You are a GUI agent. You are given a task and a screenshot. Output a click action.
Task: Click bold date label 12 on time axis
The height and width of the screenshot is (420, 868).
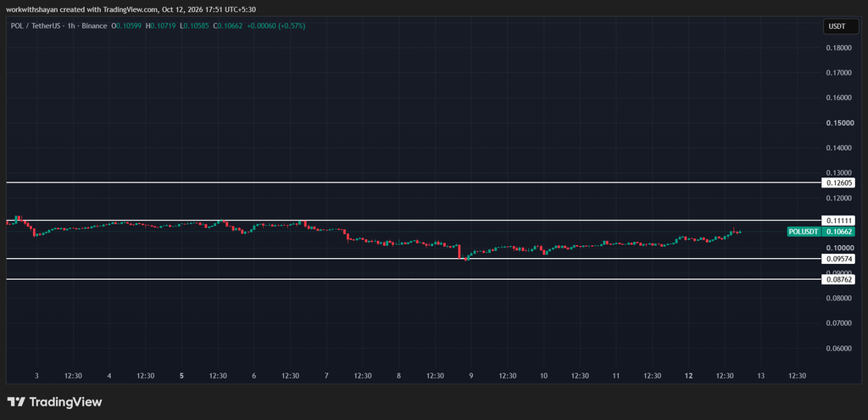(688, 376)
